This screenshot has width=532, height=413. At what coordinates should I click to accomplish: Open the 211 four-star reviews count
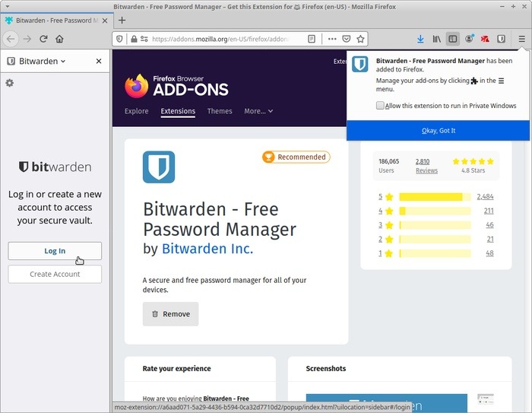489,211
